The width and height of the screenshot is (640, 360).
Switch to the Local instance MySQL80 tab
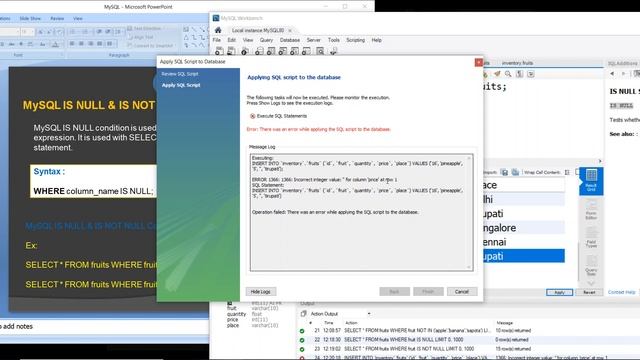pos(258,31)
